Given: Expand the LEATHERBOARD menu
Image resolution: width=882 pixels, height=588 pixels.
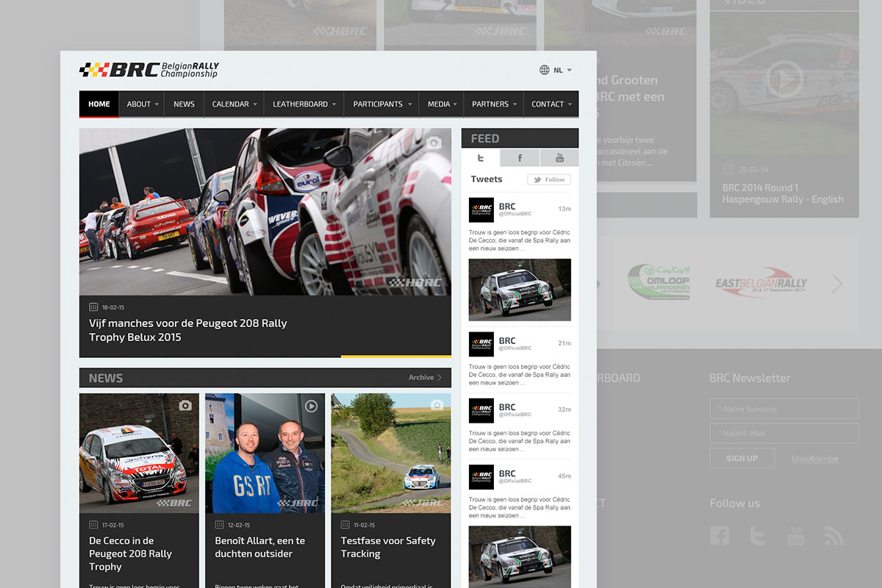Looking at the screenshot, I should pos(304,104).
